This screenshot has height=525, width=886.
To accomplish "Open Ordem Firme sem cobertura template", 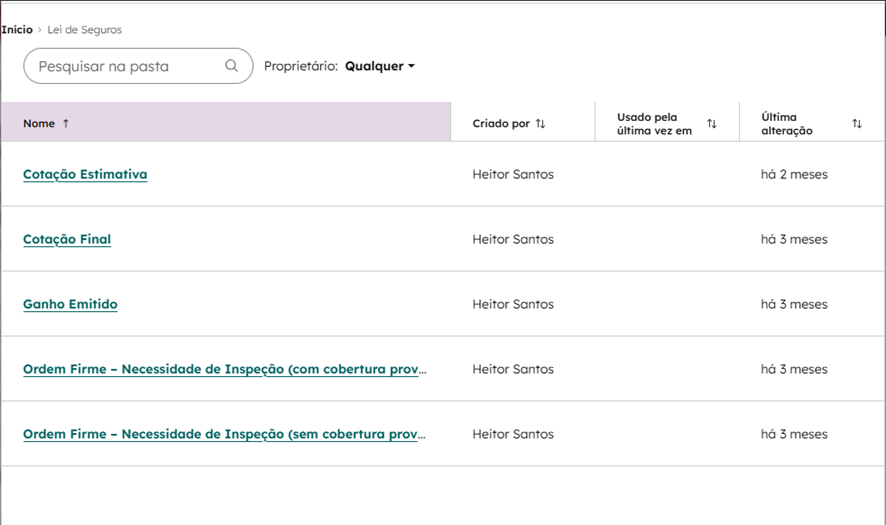I will pyautogui.click(x=225, y=434).
